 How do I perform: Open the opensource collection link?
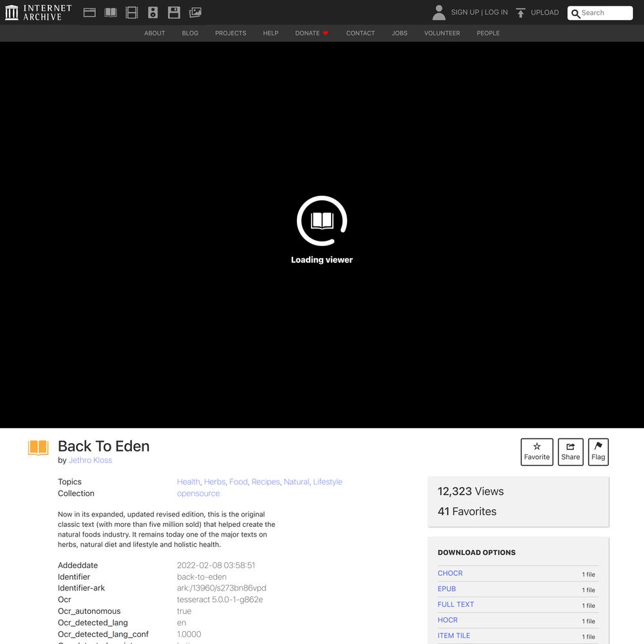click(x=198, y=493)
